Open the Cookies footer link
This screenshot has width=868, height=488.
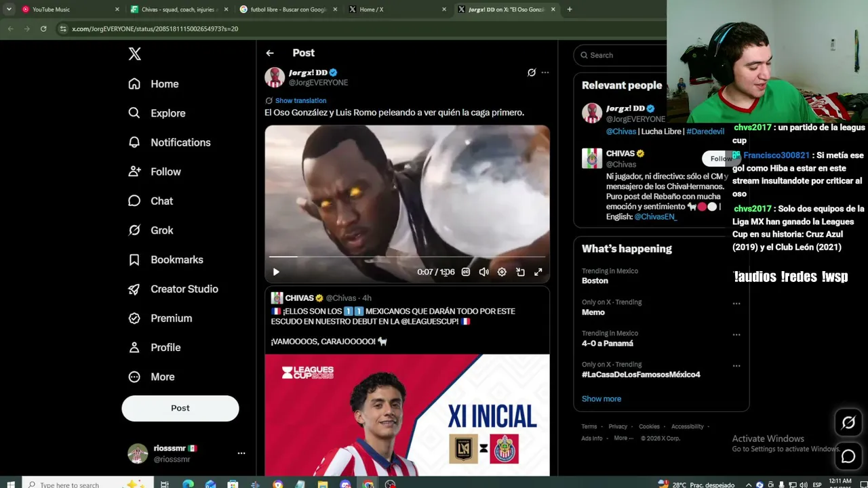(649, 427)
